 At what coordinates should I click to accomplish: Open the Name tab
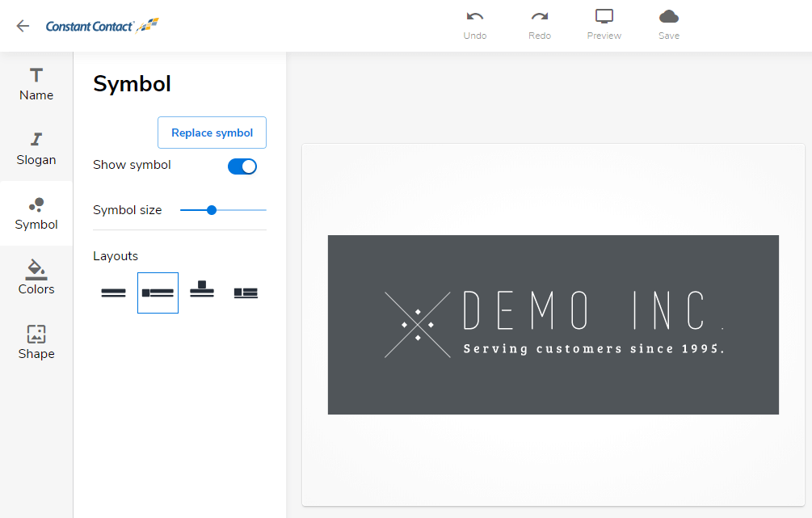pyautogui.click(x=36, y=85)
